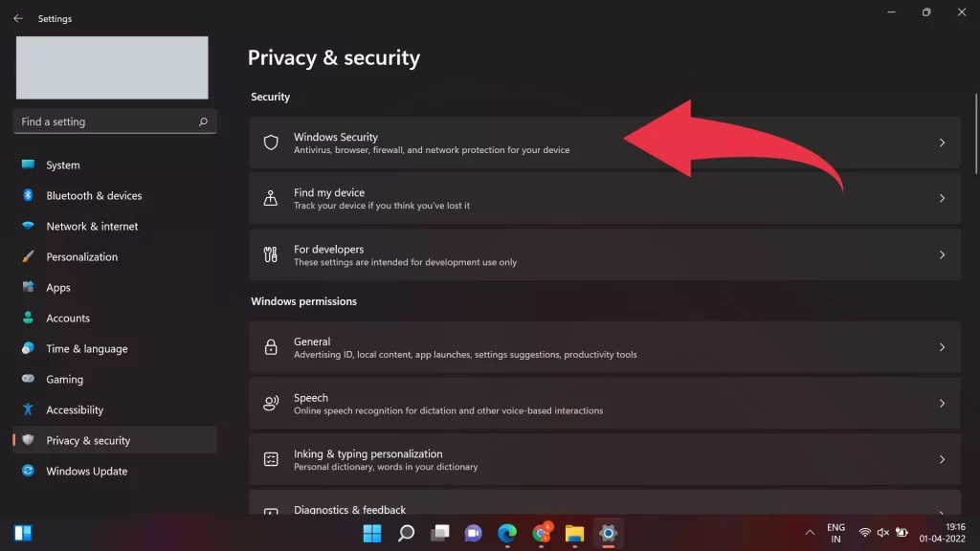The width and height of the screenshot is (980, 551).
Task: Expand Find my device row chevron
Action: click(942, 198)
